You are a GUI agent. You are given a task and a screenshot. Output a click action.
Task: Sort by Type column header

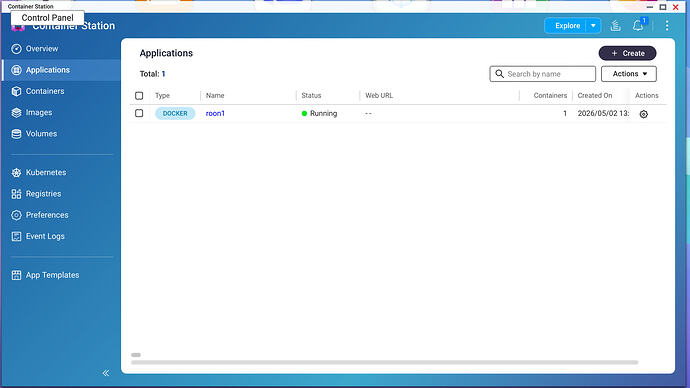162,95
